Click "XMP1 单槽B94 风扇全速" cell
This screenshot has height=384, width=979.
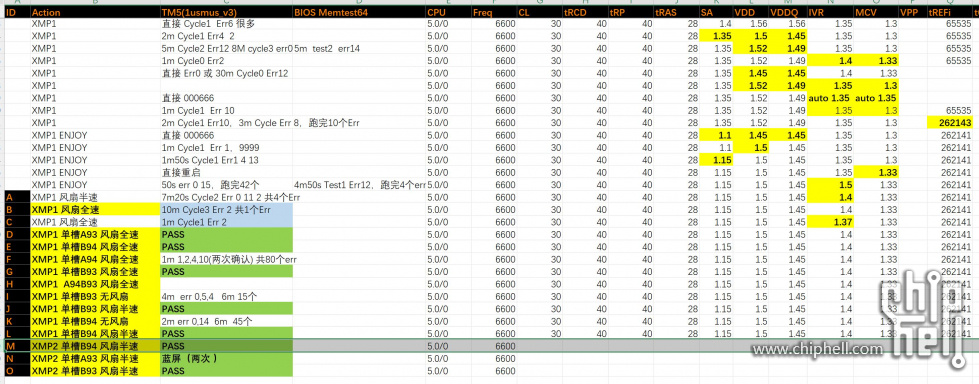click(x=95, y=247)
